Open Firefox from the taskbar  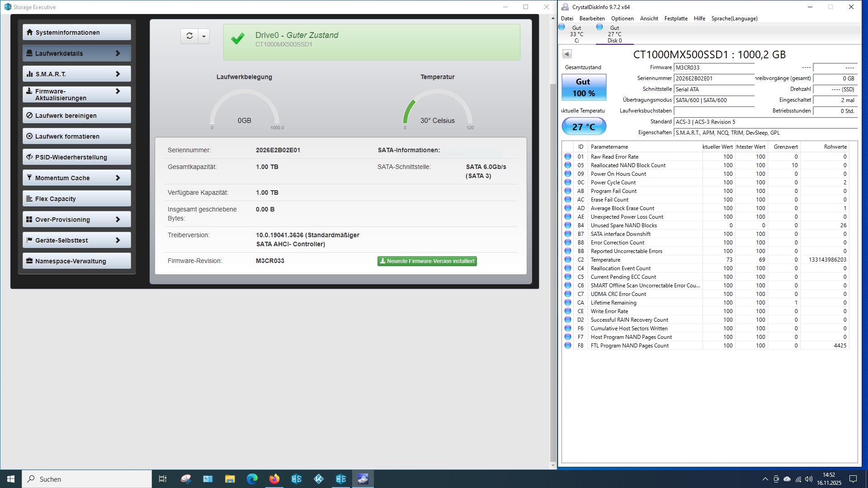coord(274,479)
